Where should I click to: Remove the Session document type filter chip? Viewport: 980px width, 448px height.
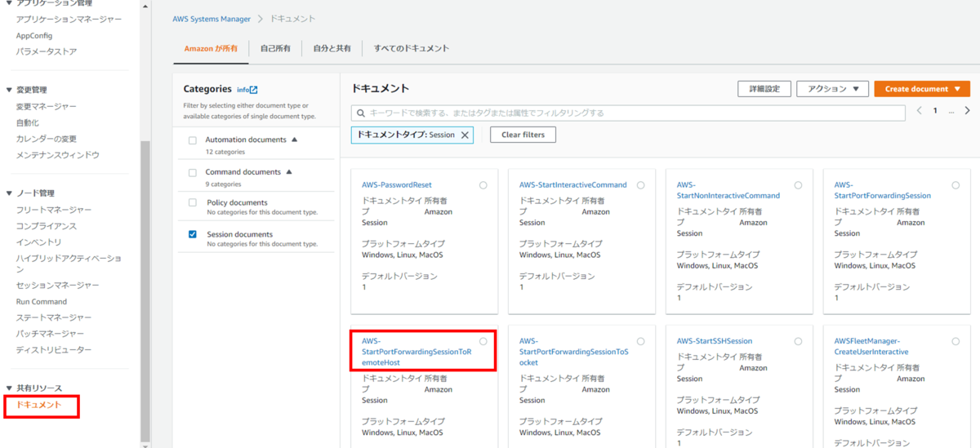[465, 135]
